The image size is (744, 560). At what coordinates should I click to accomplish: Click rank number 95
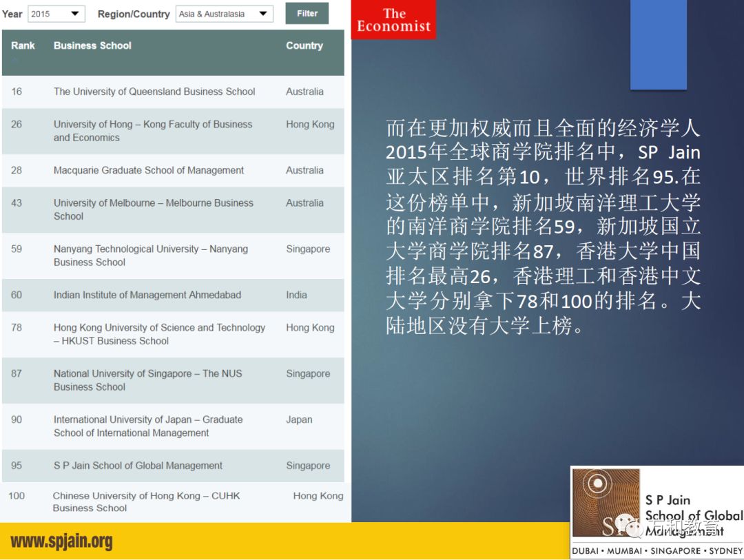(x=17, y=466)
